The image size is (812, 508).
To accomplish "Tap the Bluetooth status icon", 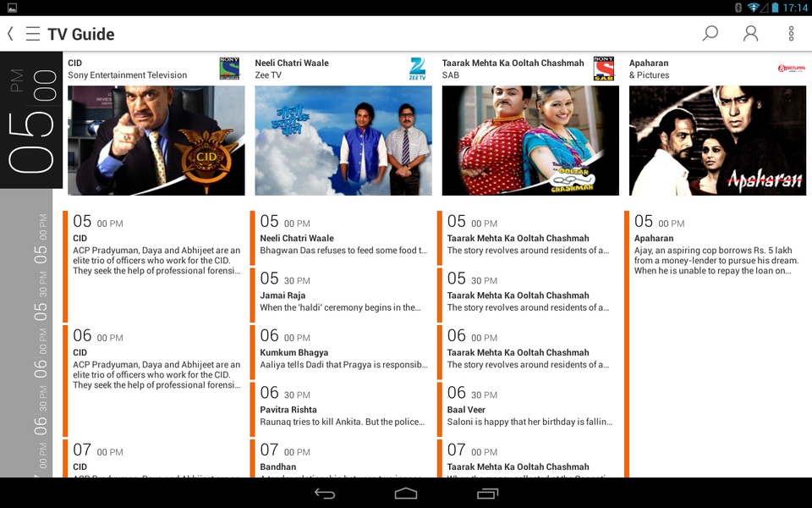I will point(739,8).
